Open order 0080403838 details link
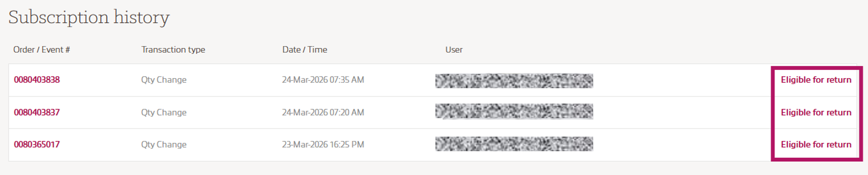Image resolution: width=868 pixels, height=175 pixels. click(x=37, y=80)
